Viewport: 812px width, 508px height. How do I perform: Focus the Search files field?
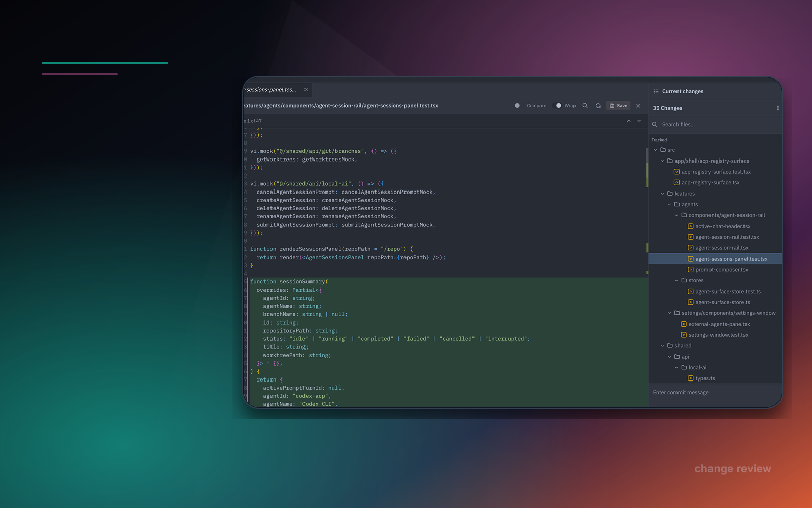click(715, 125)
